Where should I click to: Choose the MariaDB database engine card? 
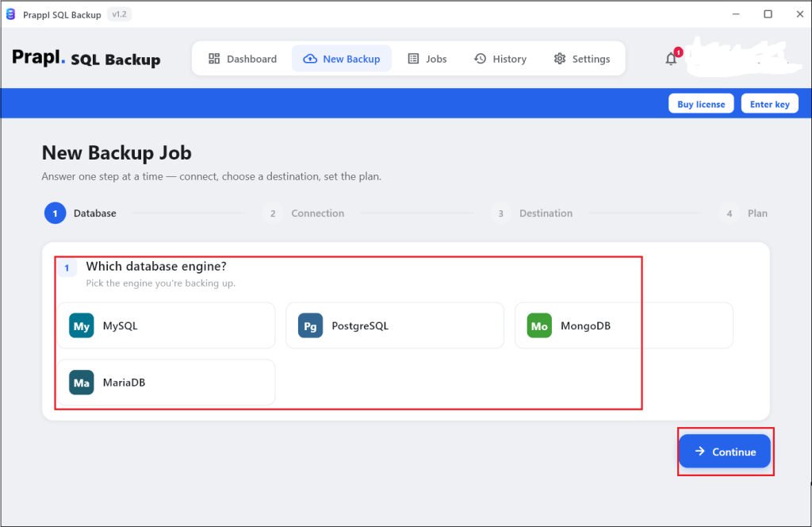[x=166, y=383]
